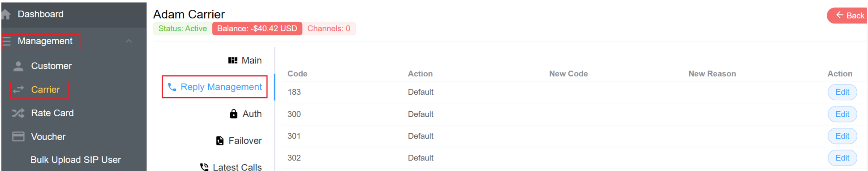Image resolution: width=868 pixels, height=171 pixels.
Task: Go back using the Back button
Action: click(x=847, y=15)
